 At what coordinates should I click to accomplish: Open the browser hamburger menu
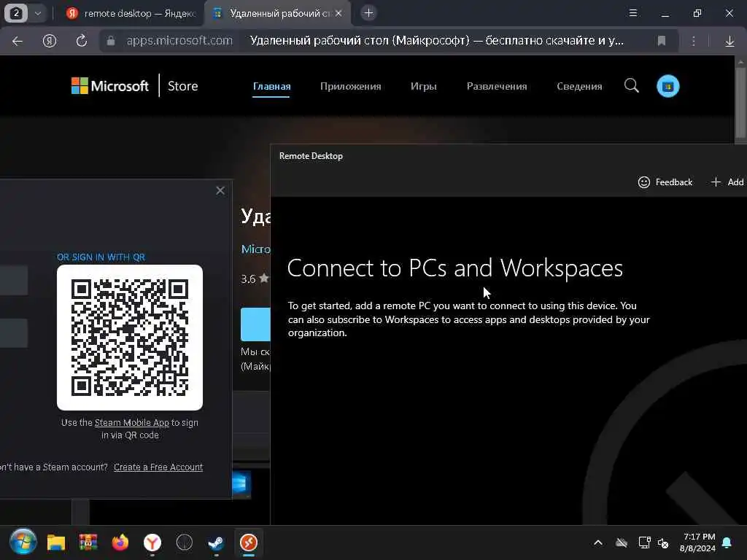coord(632,13)
